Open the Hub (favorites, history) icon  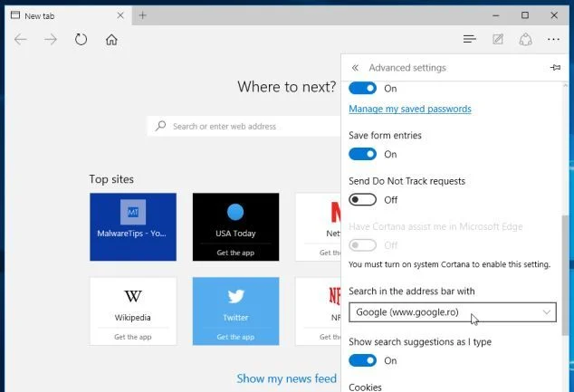coord(470,39)
